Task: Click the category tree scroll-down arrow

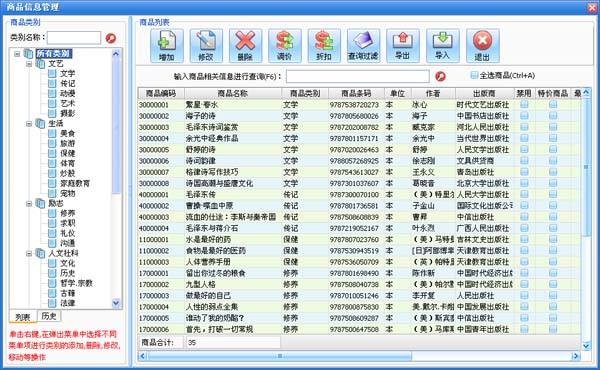Action: pos(116,303)
